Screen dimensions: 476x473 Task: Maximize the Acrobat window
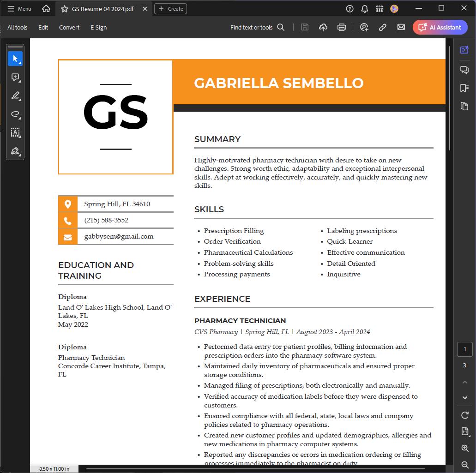tap(441, 8)
